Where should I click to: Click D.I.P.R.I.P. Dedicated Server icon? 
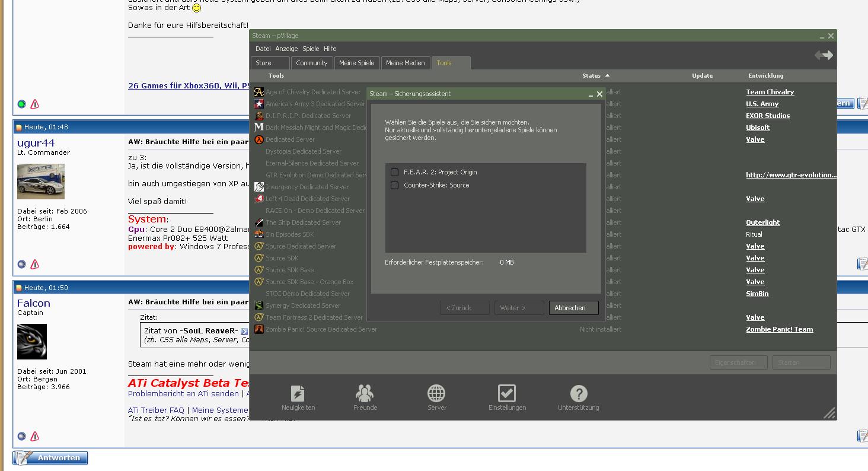[259, 116]
